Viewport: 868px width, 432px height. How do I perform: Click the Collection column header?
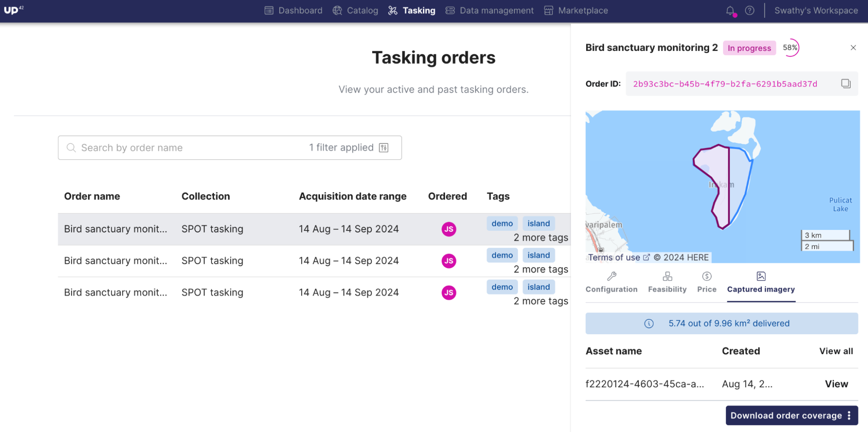[205, 196]
